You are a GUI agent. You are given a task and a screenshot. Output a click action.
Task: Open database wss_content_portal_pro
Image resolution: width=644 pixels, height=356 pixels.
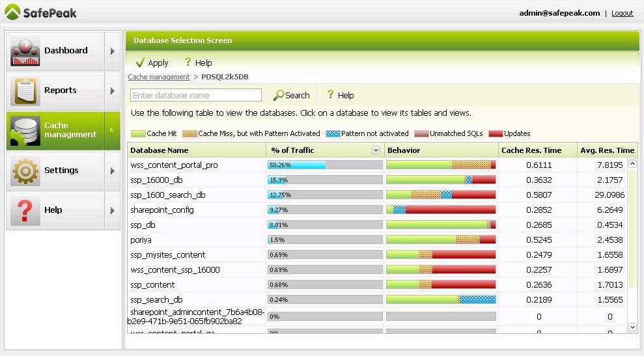pos(174,165)
